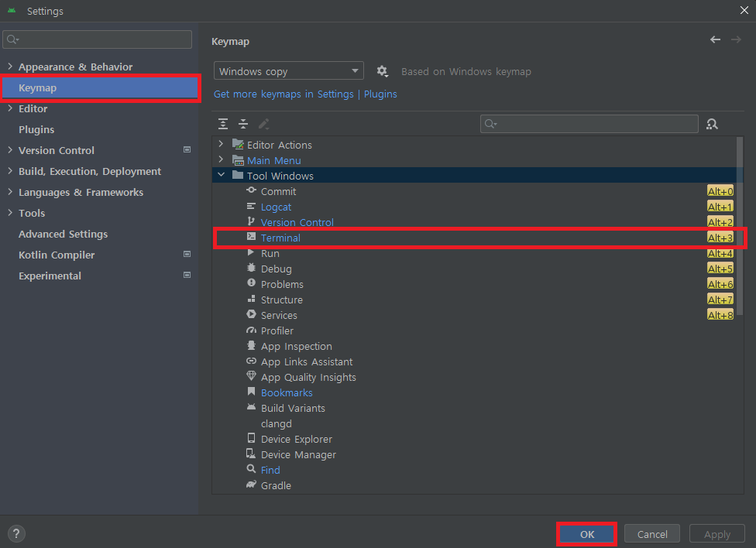Click Version Control project-level settings icon

point(187,150)
